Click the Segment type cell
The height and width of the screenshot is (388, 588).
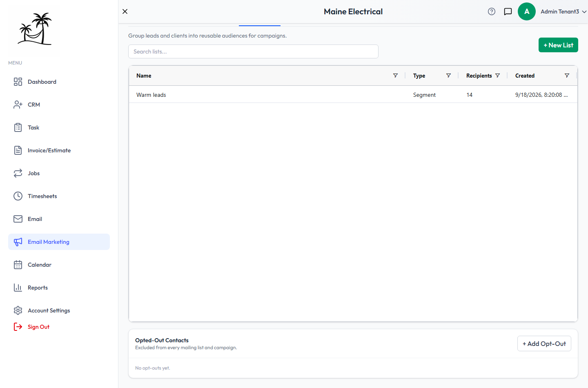pos(424,95)
